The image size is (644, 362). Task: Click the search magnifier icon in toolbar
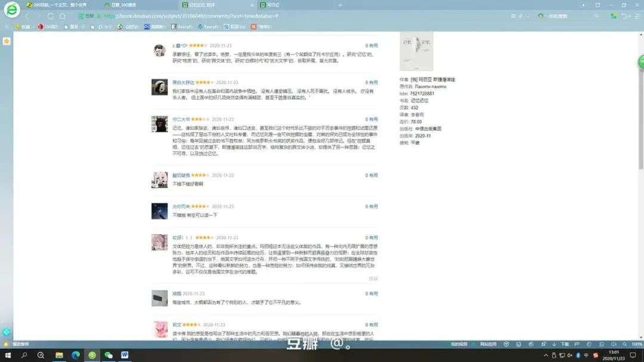pyautogui.click(x=596, y=16)
